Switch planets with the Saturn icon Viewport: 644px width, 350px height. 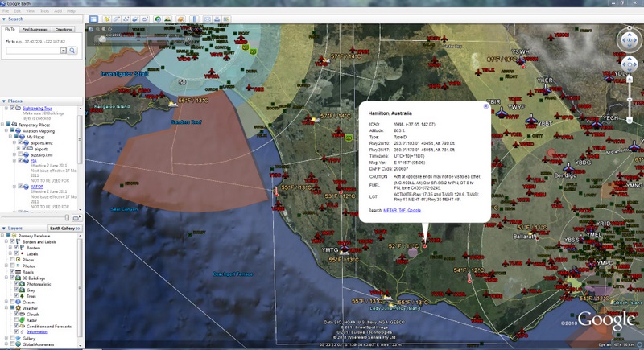click(x=180, y=19)
